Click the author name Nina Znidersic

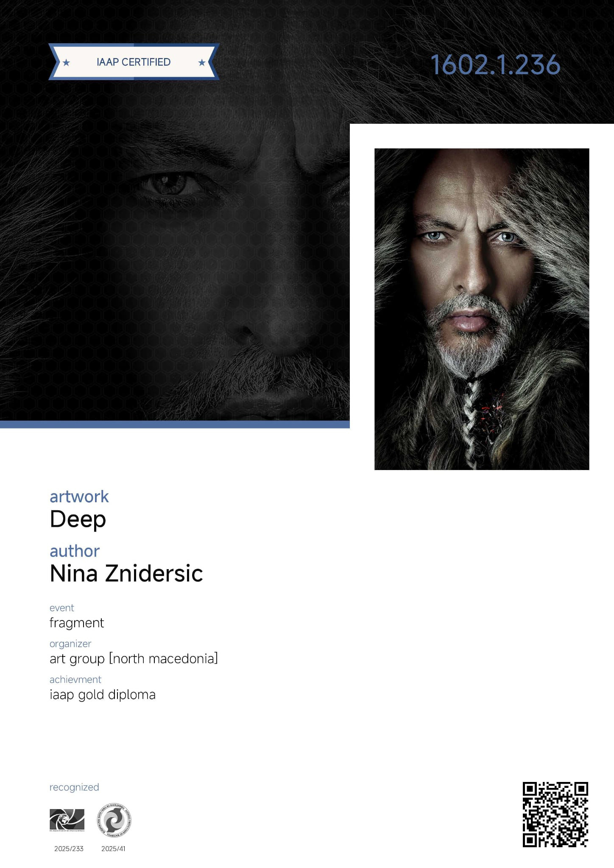coord(126,573)
